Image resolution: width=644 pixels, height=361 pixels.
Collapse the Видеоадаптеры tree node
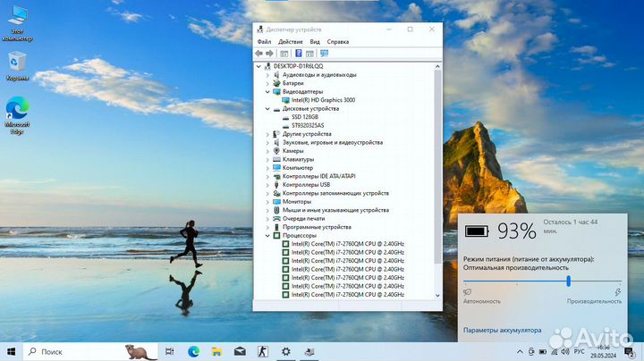(267, 91)
